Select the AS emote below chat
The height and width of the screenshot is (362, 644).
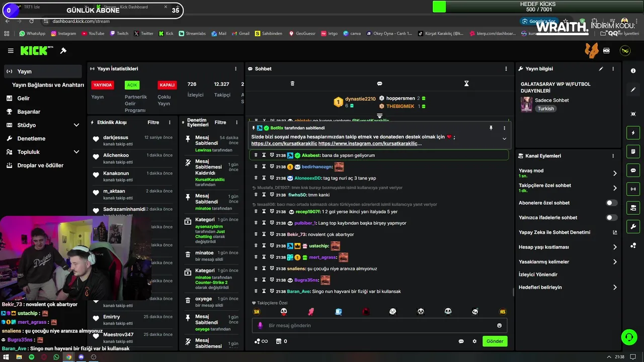tap(502, 312)
